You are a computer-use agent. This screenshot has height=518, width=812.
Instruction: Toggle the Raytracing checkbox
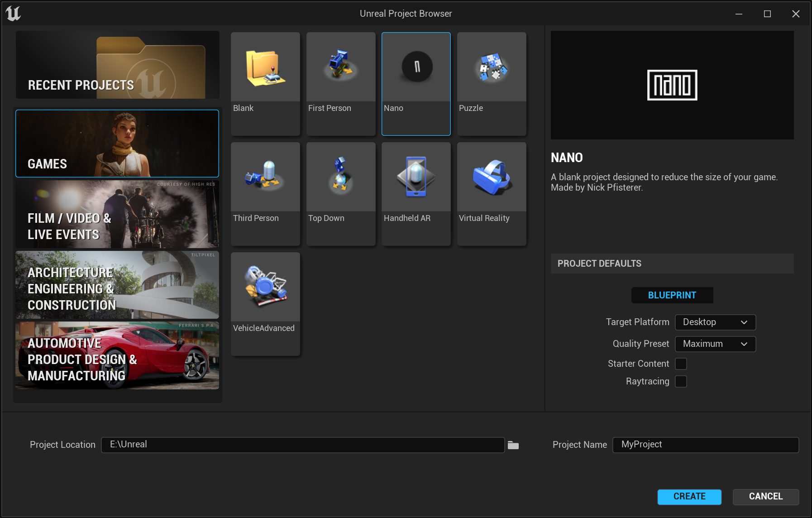(x=681, y=381)
